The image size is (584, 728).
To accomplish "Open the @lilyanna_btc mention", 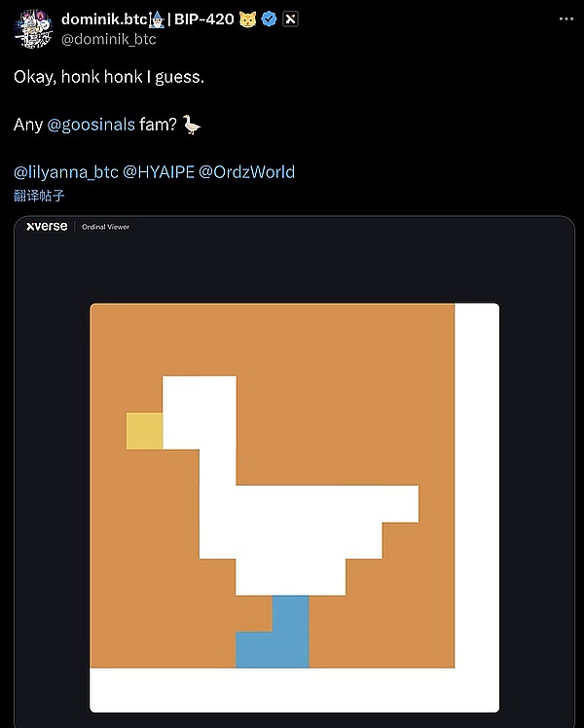I will click(x=66, y=172).
